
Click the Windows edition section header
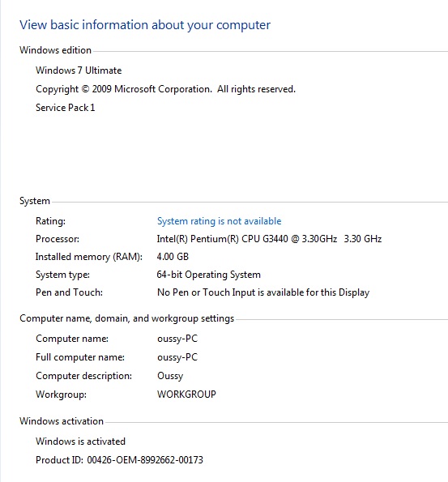[x=55, y=50]
